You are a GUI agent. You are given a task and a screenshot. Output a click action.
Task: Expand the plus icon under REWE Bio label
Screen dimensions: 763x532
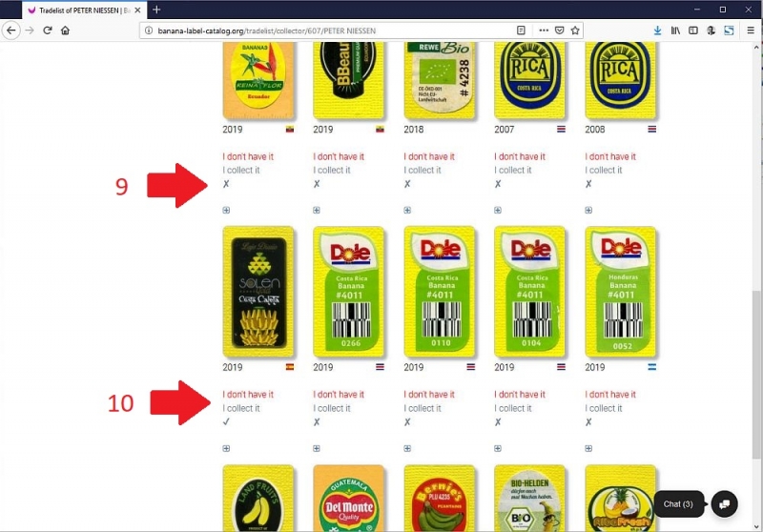(x=407, y=210)
